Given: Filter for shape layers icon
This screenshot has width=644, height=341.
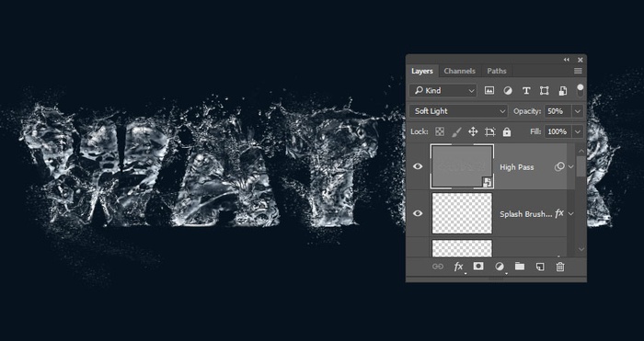Looking at the screenshot, I should pyautogui.click(x=545, y=91).
